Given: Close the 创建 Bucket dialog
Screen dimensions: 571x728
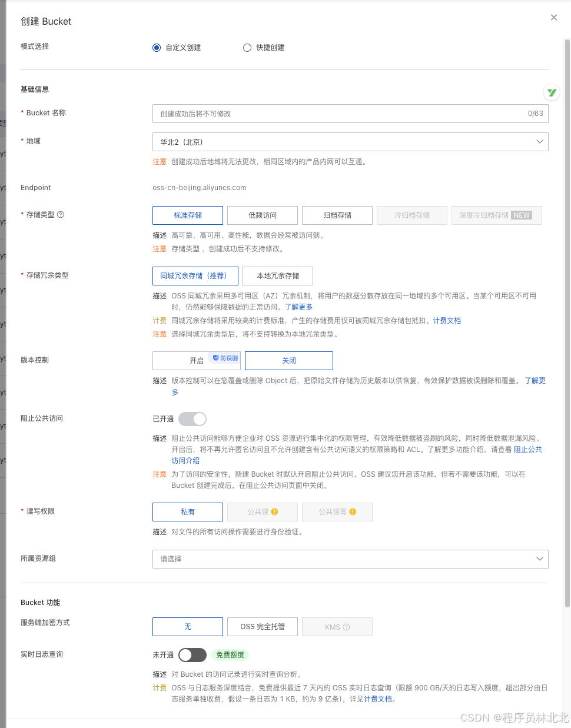Looking at the screenshot, I should pyautogui.click(x=553, y=18).
